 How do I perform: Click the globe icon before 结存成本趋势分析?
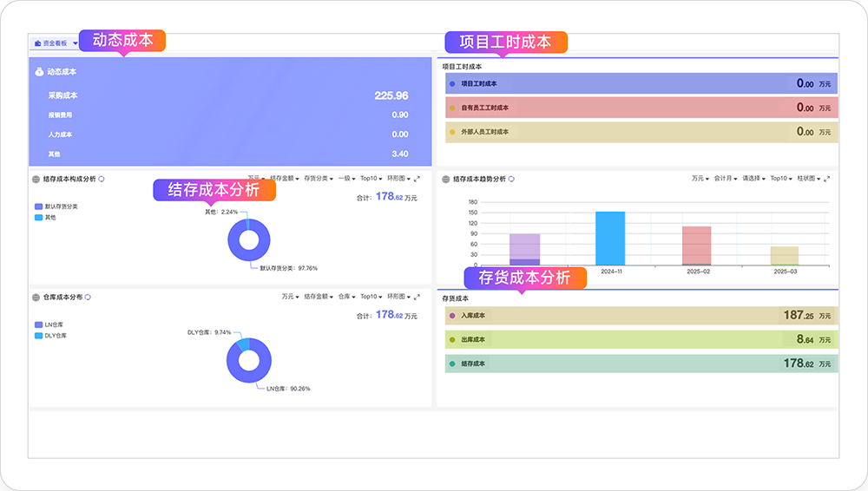(446, 179)
